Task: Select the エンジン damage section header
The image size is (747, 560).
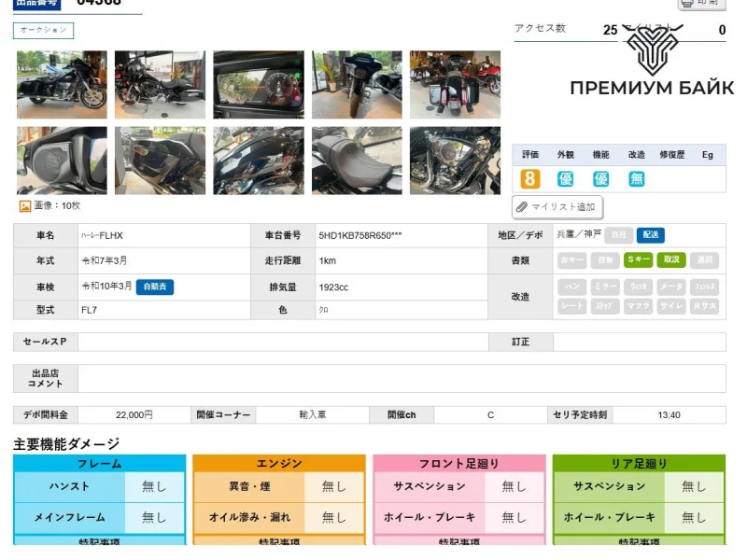Action: (278, 464)
